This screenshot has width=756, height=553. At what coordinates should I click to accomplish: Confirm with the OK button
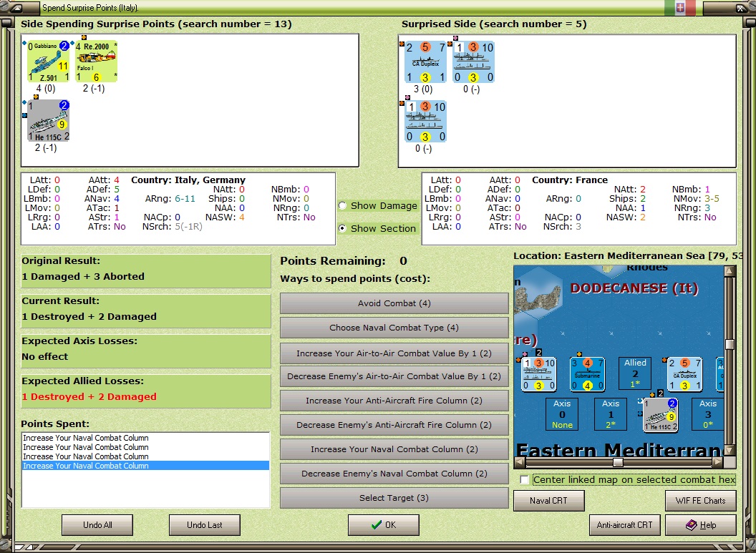pyautogui.click(x=383, y=524)
